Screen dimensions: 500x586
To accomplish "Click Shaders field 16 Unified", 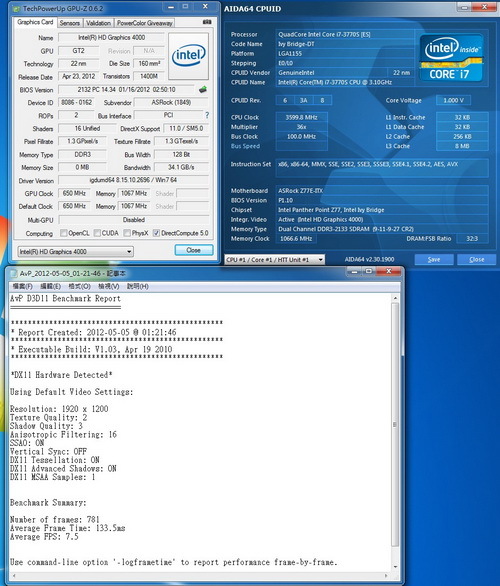I will point(87,129).
